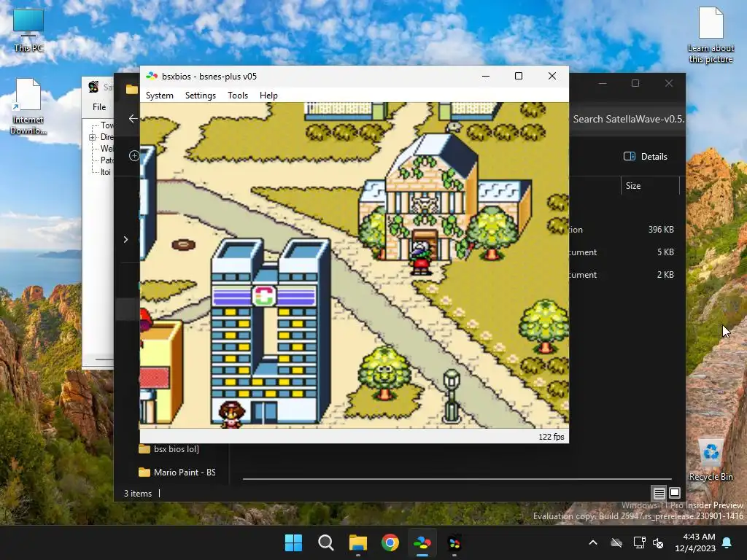Click the SatellaWave title bar icon
Viewport: 747px width, 560px height.
click(93, 87)
